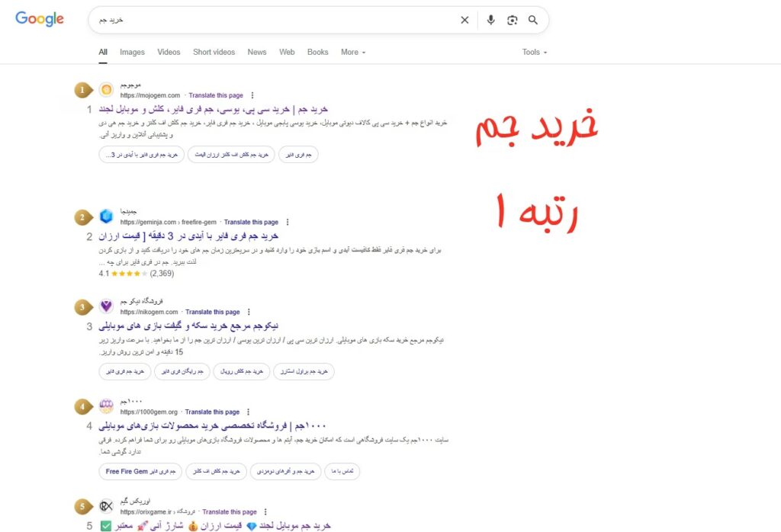Open the three-dot menu beside geminja.com result
Image resolution: width=781 pixels, height=532 pixels.
pyautogui.click(x=288, y=222)
